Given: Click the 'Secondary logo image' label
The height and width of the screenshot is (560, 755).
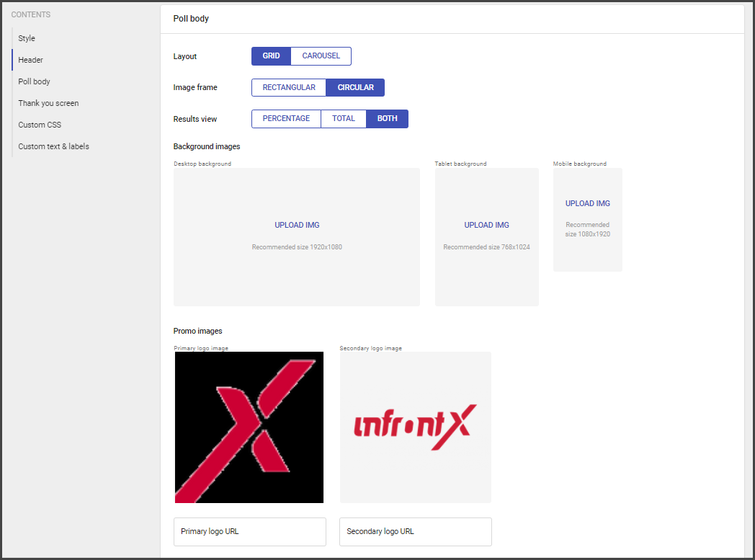Looking at the screenshot, I should point(370,348).
